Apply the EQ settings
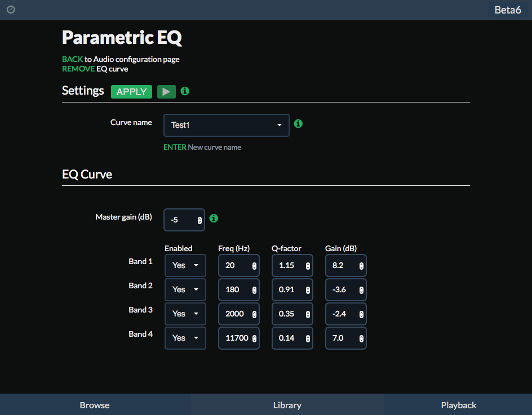 132,92
